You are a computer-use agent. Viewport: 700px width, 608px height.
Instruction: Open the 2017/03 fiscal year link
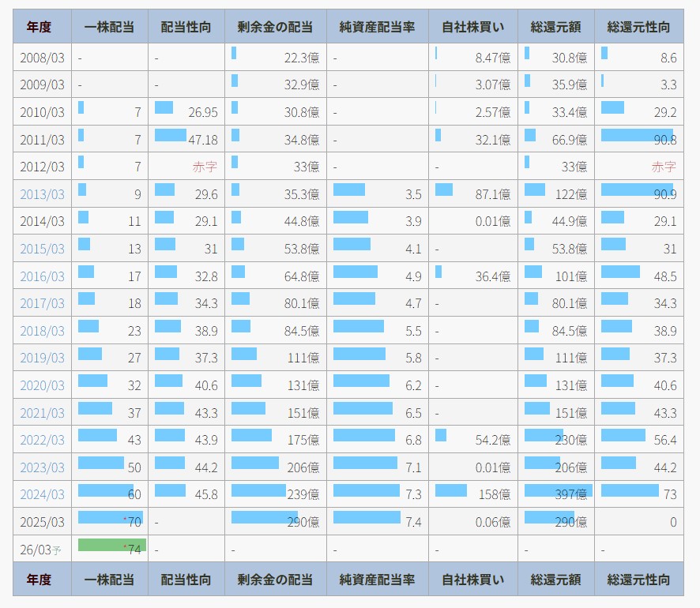[43, 304]
